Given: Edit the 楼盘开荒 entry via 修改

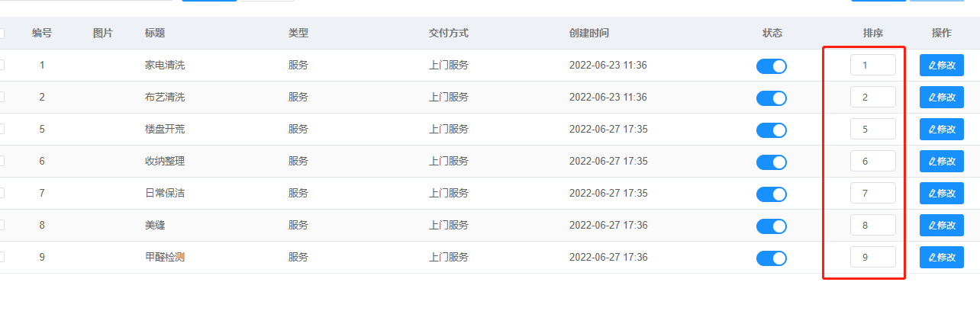Looking at the screenshot, I should point(942,130).
